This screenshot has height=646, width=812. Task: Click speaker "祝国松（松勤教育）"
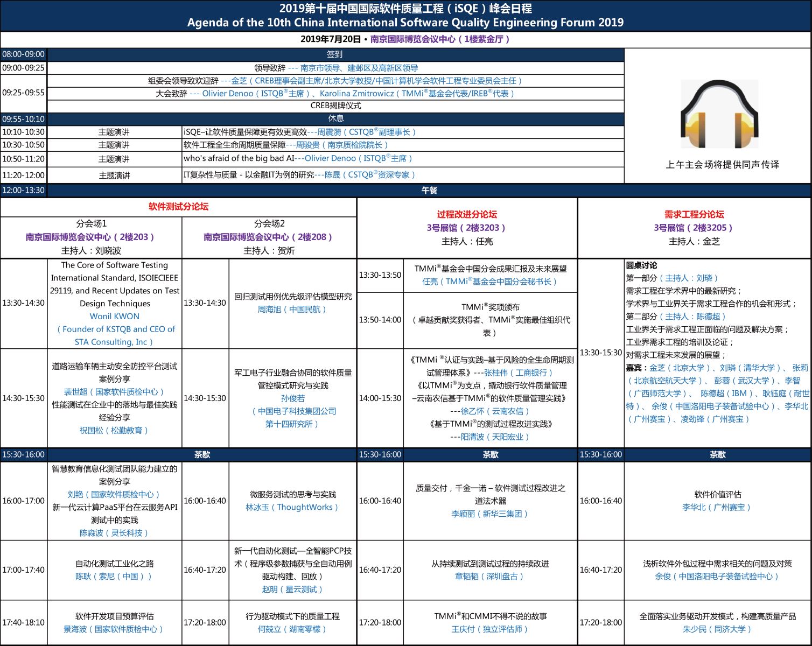pos(114,430)
